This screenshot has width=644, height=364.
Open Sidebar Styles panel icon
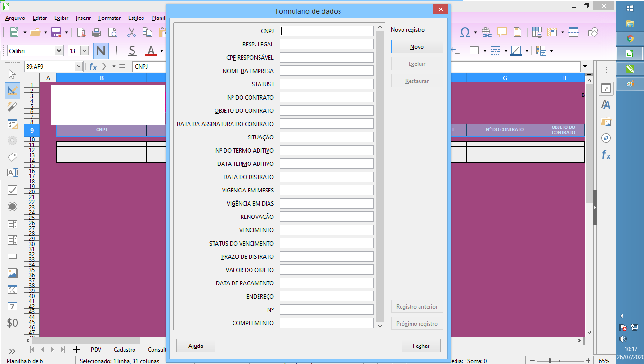tap(606, 105)
